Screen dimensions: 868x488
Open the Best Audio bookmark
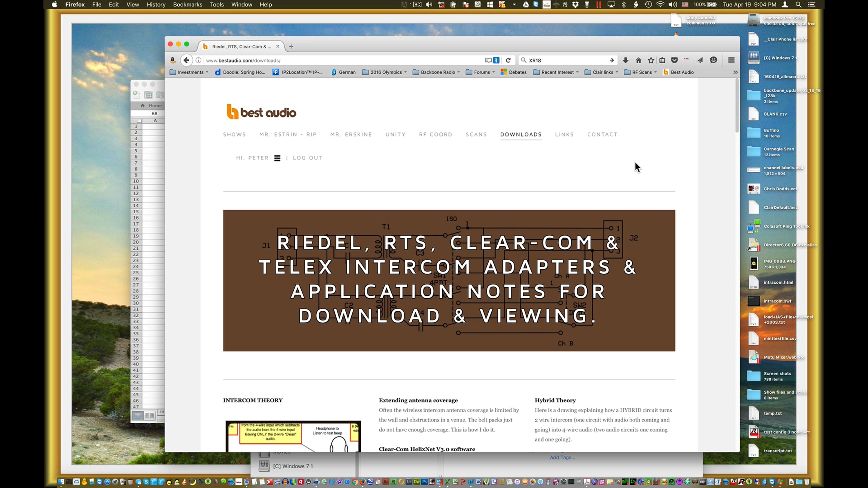[x=678, y=72]
